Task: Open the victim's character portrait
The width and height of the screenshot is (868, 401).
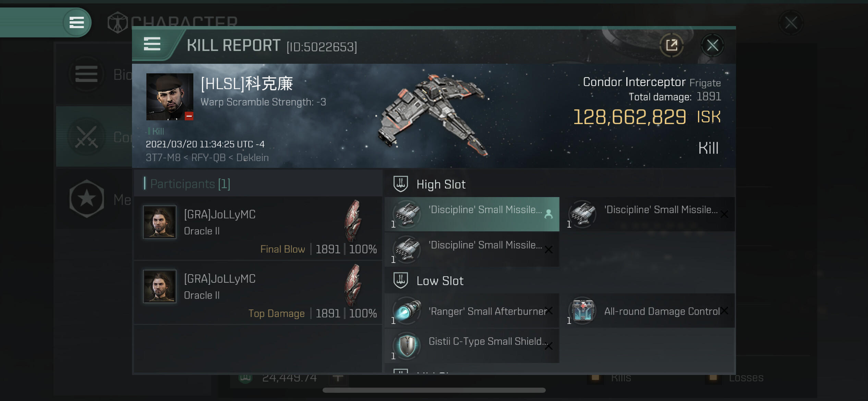Action: tap(170, 97)
